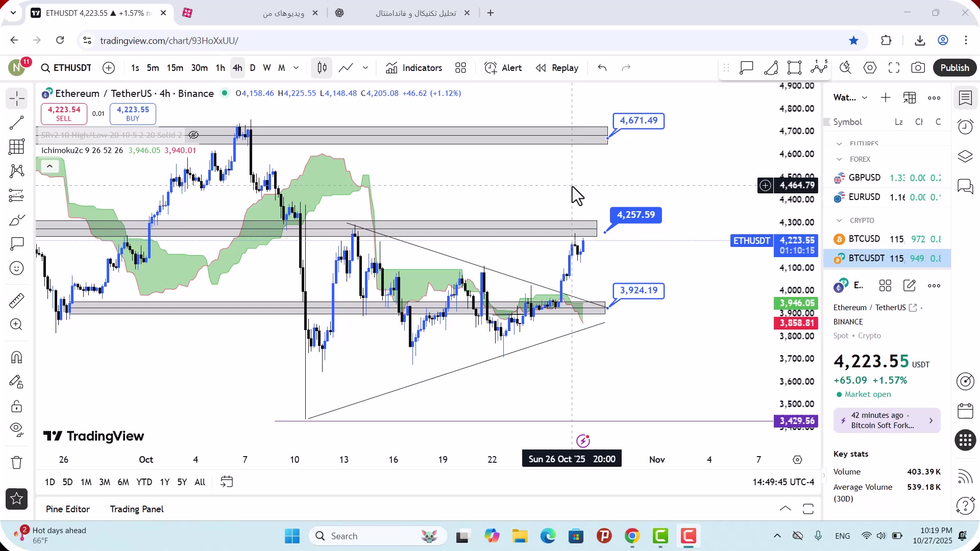980x551 pixels.
Task: Expand the line tools dropdown arrow
Action: [x=365, y=68]
